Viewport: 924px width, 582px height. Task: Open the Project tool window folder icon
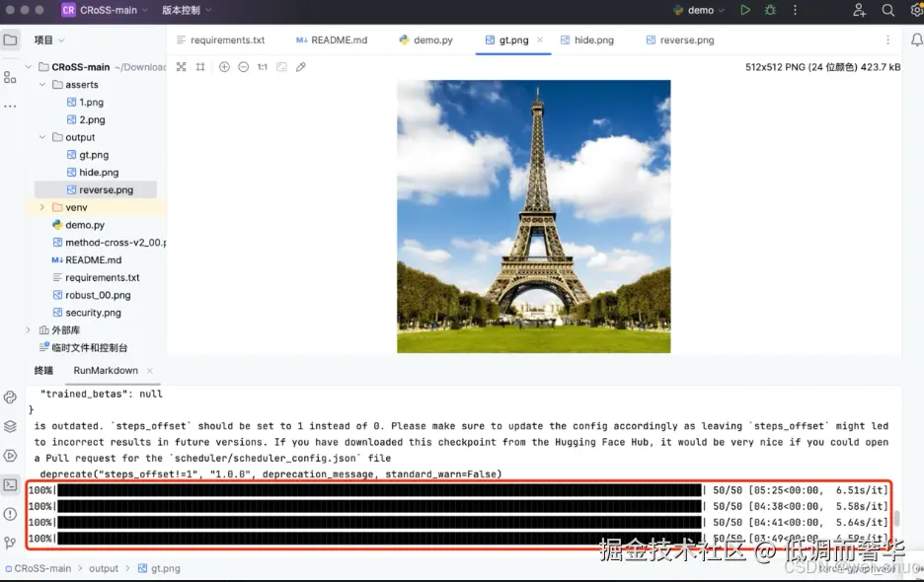(x=10, y=40)
